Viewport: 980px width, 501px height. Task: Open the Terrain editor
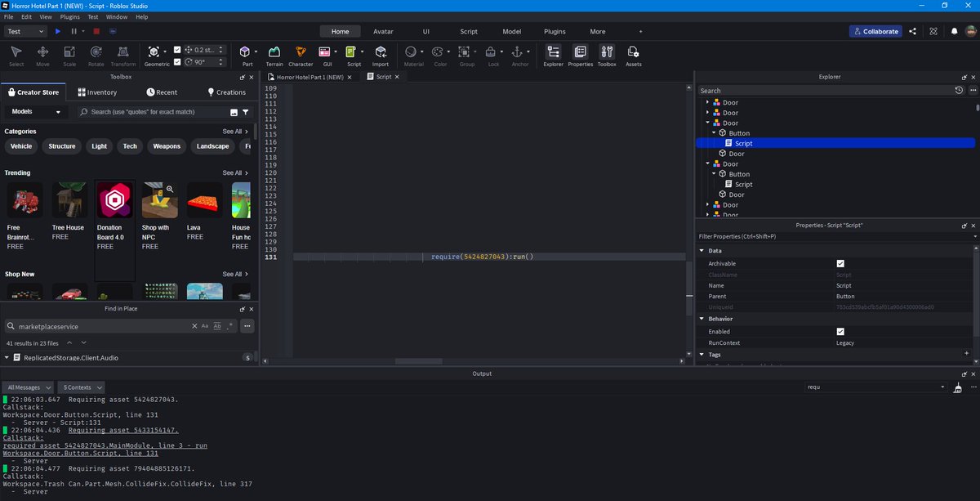[274, 56]
